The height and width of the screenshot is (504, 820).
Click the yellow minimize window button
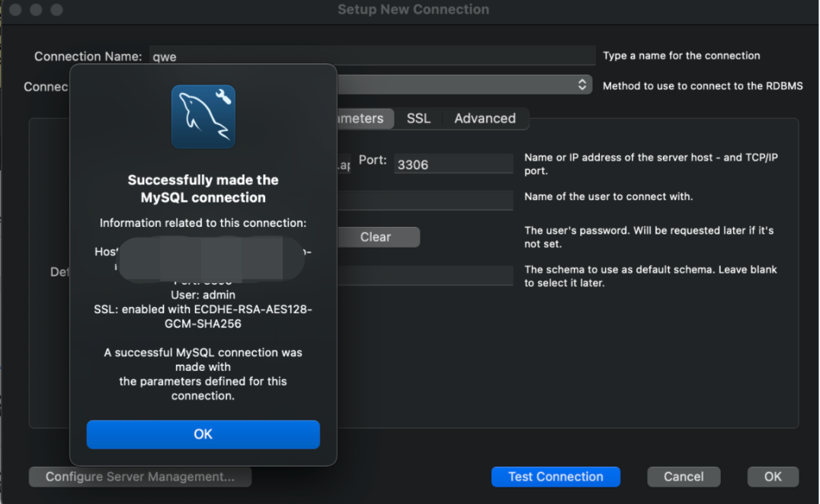click(36, 10)
